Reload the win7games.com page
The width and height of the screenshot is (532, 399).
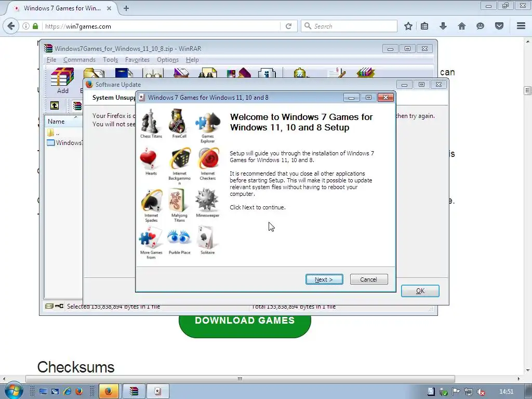click(x=288, y=26)
